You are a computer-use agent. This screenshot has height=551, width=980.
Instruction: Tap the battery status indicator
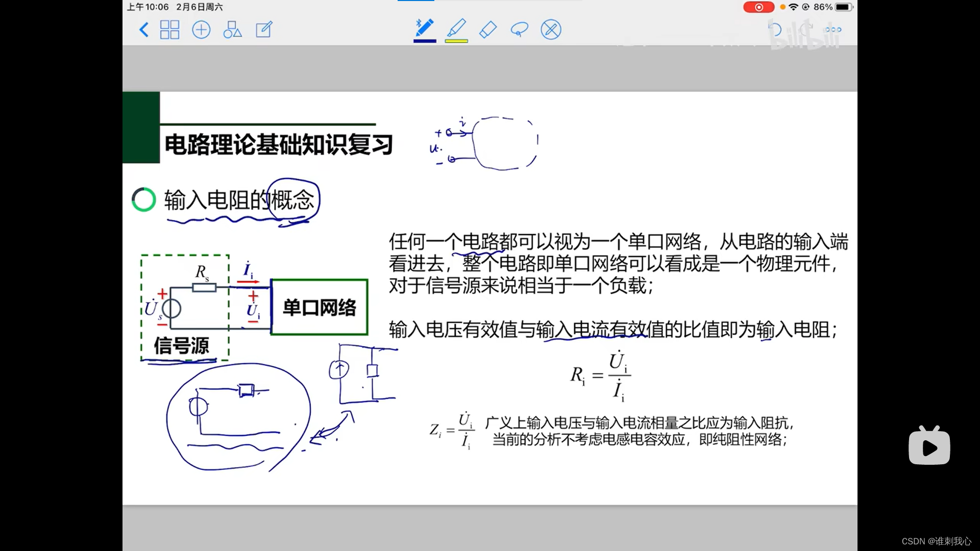[843, 7]
